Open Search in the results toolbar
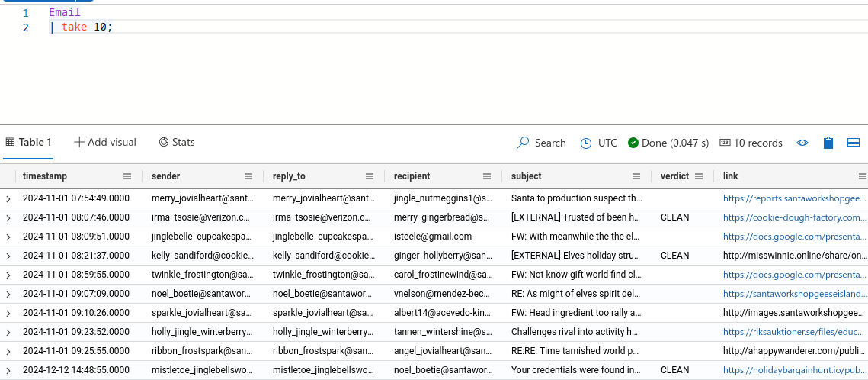868x380 pixels. click(x=541, y=143)
